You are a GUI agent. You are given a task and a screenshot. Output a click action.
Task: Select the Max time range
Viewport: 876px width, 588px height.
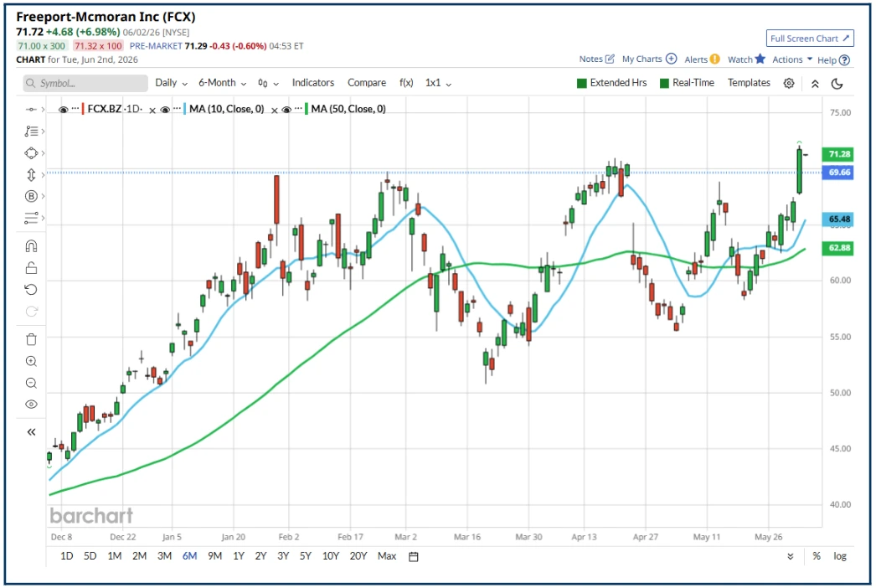[x=387, y=556]
